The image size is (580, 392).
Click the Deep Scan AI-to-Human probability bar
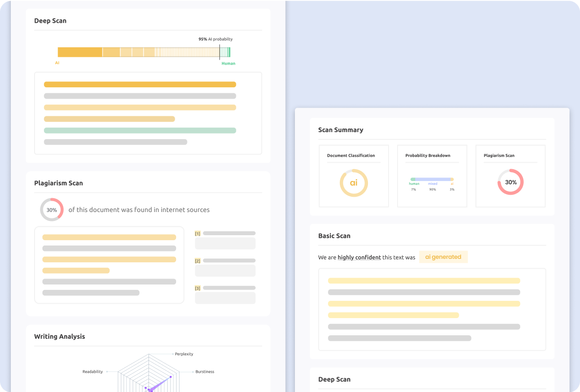(144, 52)
